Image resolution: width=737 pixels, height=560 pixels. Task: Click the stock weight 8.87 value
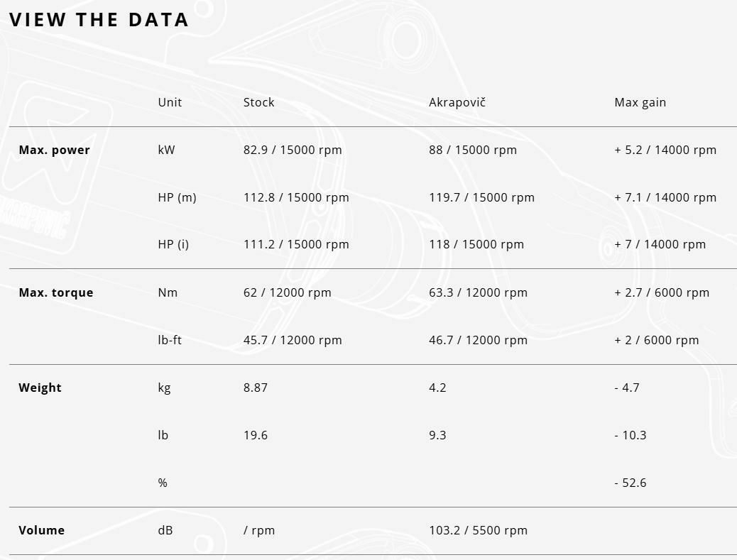(x=256, y=388)
